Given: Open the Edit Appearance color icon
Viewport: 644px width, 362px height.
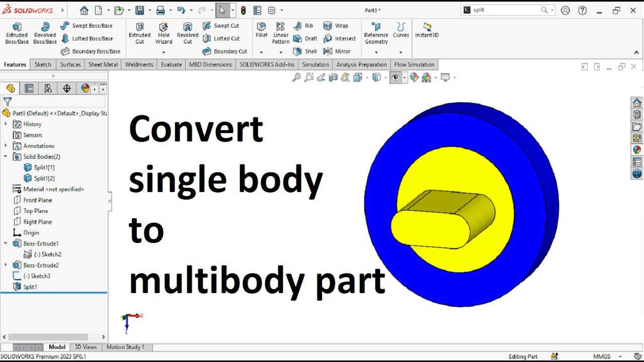Looking at the screenshot, I should (414, 77).
